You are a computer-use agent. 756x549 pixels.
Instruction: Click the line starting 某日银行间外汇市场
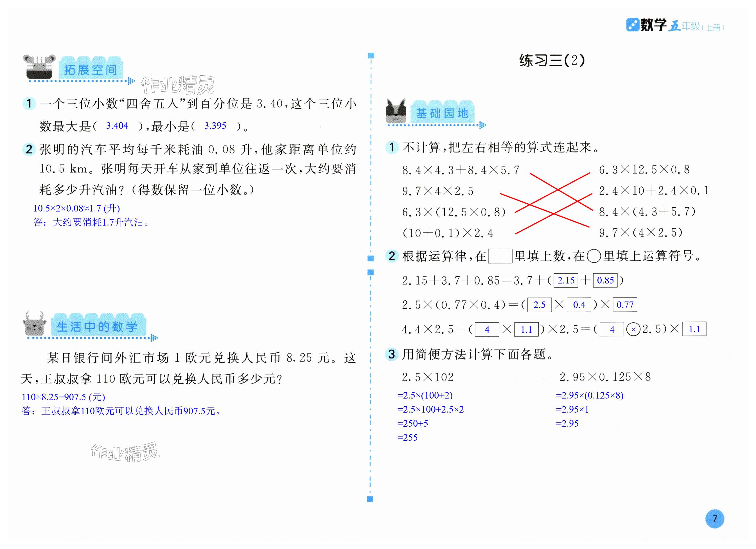202,358
